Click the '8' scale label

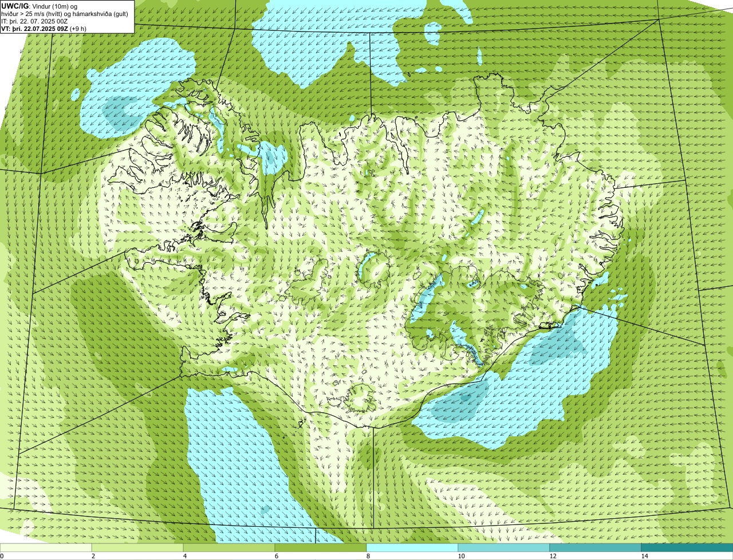point(368,556)
